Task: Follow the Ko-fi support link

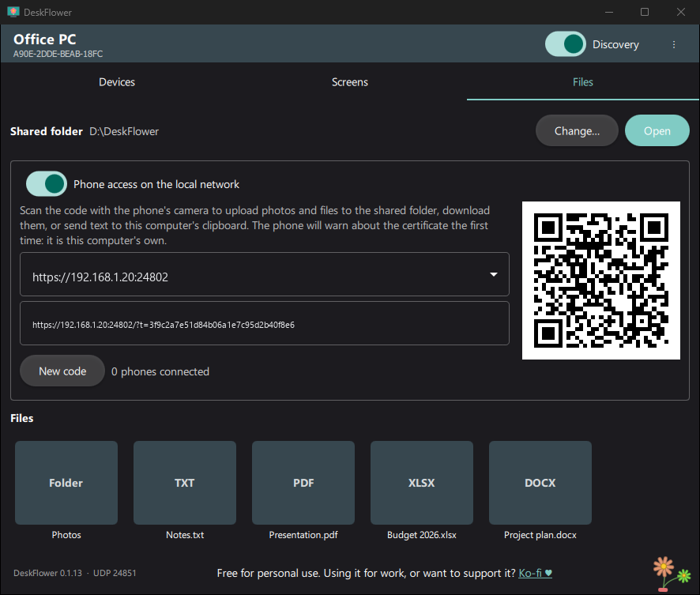Action: tap(535, 573)
